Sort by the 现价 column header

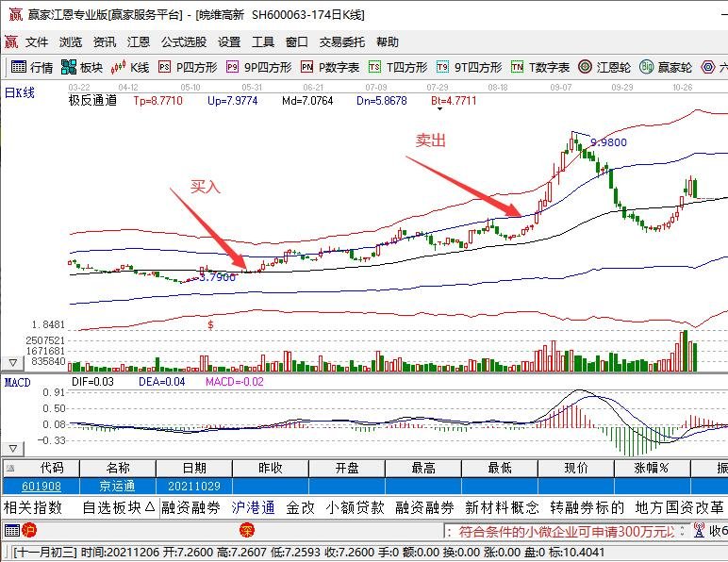tap(576, 469)
